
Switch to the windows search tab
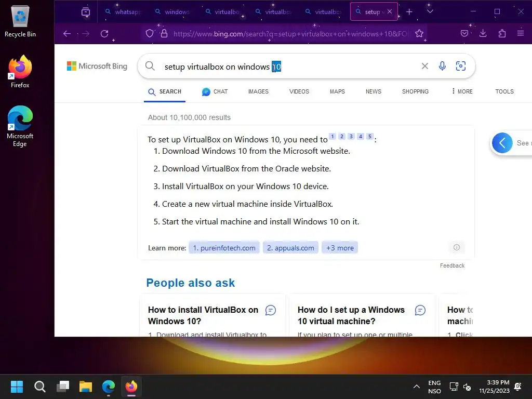[173, 12]
